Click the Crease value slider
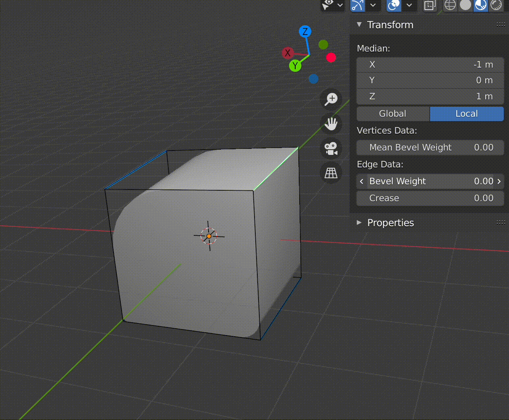509x420 pixels. tap(430, 198)
